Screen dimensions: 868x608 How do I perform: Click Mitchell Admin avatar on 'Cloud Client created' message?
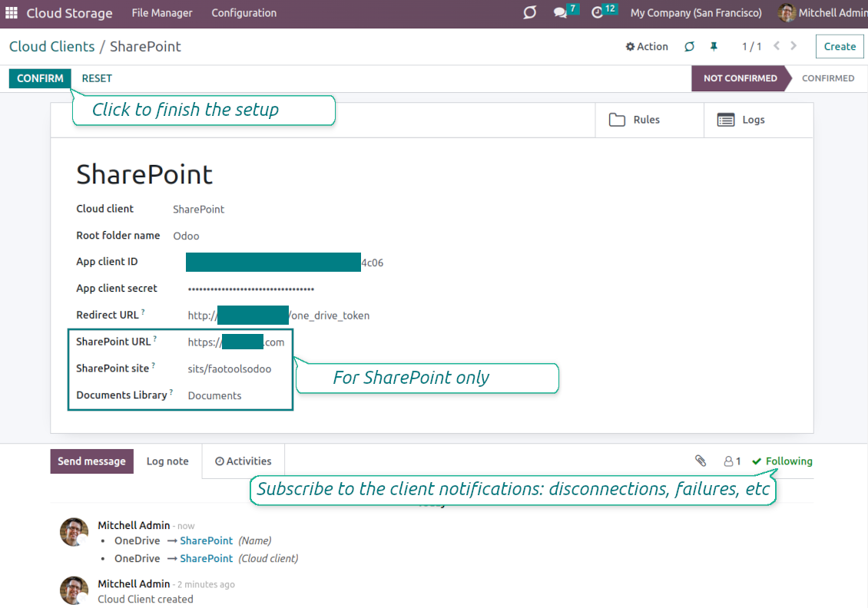(x=74, y=590)
